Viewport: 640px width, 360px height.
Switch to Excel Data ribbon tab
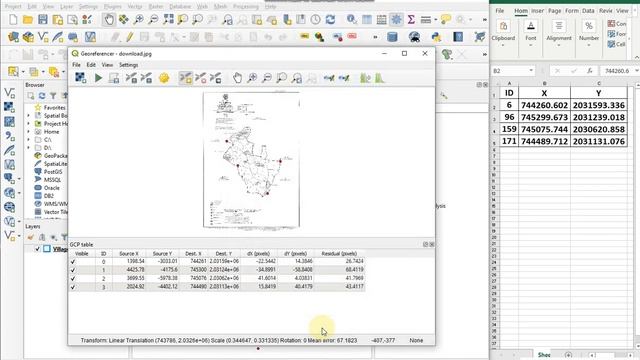pyautogui.click(x=588, y=11)
